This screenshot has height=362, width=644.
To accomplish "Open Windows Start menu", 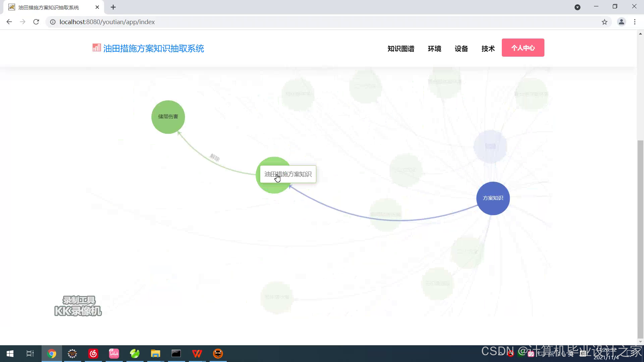I will click(10, 354).
